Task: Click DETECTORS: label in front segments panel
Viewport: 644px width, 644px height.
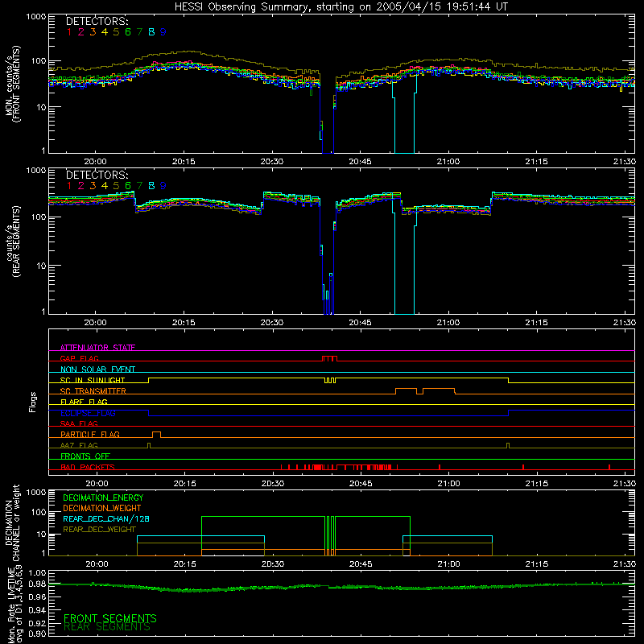Action: coord(97,22)
